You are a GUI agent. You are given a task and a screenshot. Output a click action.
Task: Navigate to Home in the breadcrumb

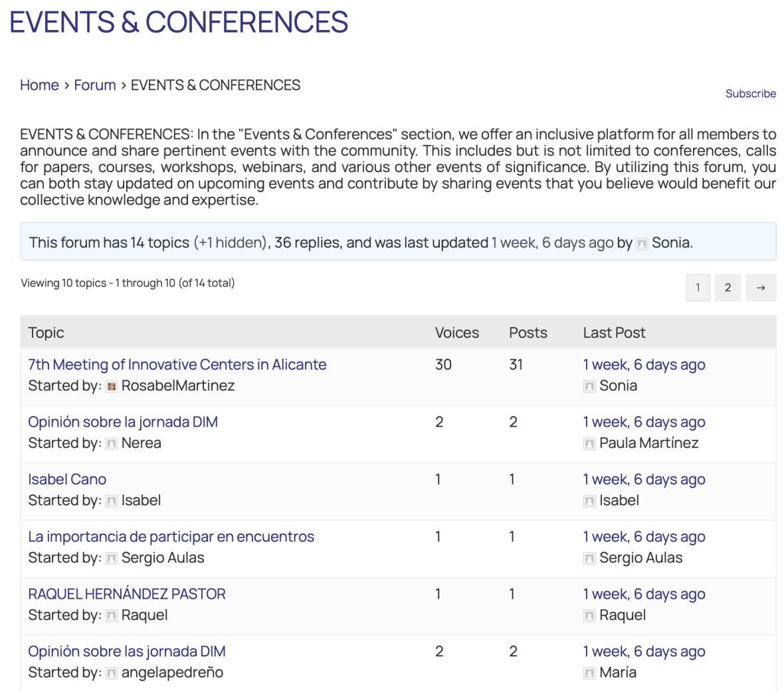coord(39,85)
